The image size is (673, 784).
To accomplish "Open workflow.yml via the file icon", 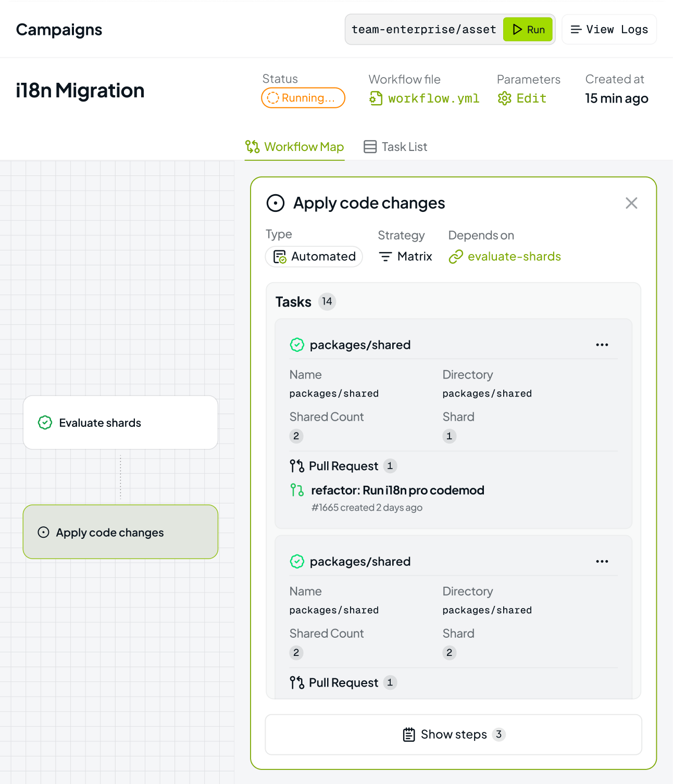I will pos(375,98).
